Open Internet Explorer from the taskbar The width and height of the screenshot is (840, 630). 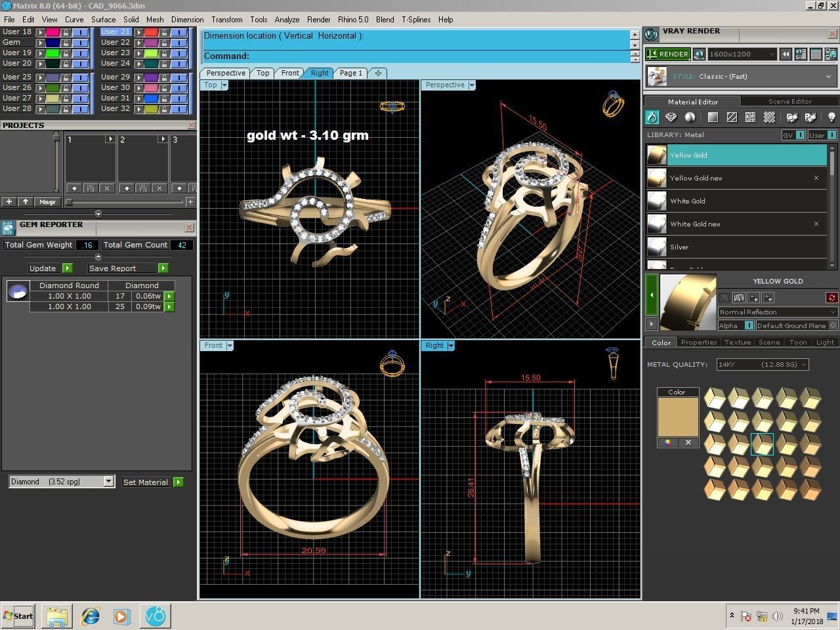click(90, 616)
